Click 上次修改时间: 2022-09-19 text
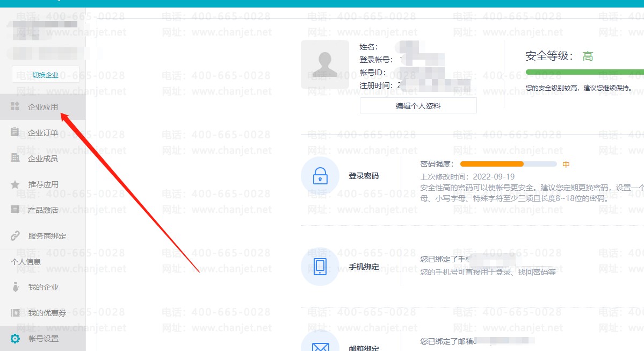The width and height of the screenshot is (644, 351). point(467,177)
